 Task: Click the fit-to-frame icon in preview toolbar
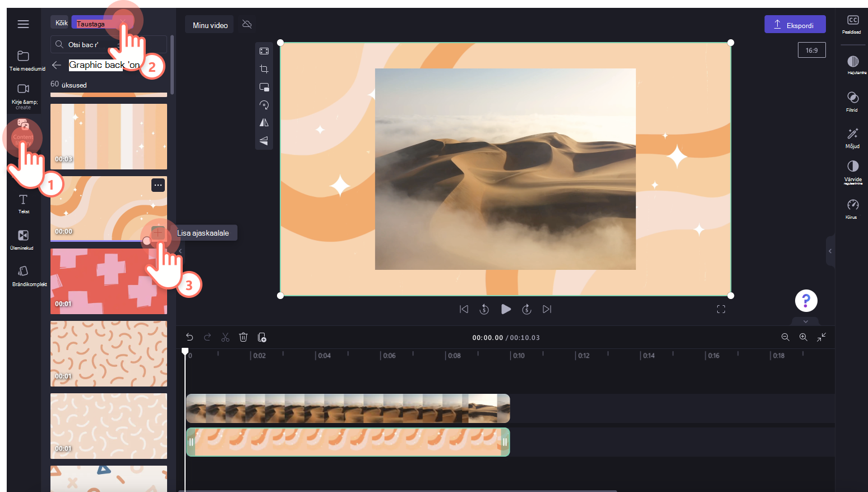pyautogui.click(x=264, y=51)
